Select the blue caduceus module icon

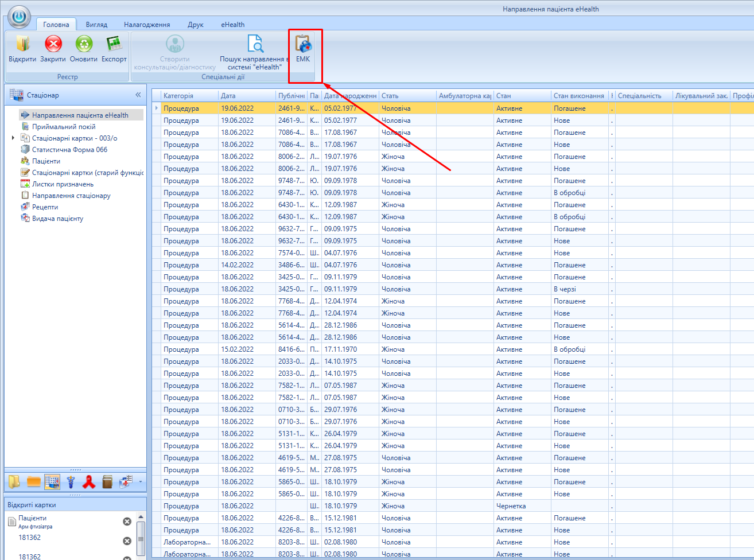[x=71, y=482]
